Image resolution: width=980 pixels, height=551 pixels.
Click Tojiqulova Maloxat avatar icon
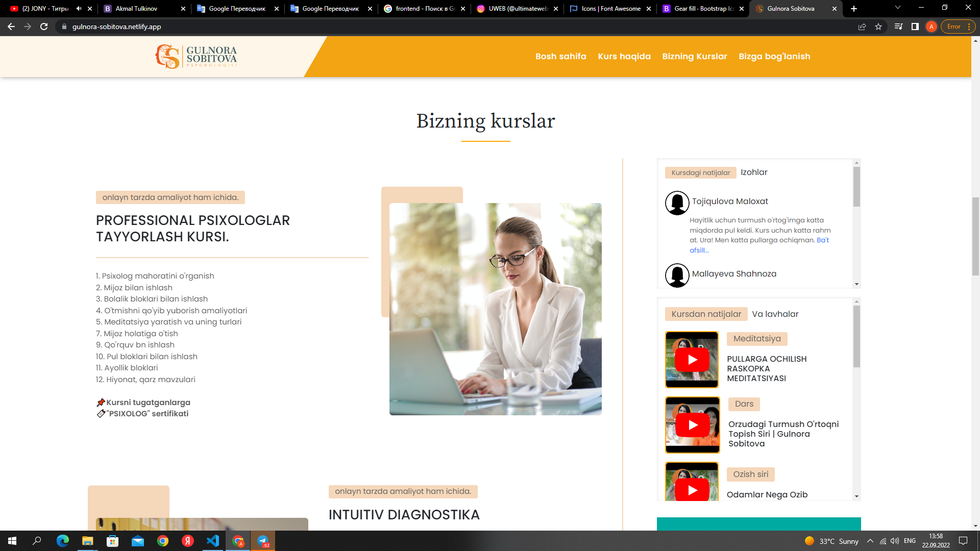click(x=677, y=203)
